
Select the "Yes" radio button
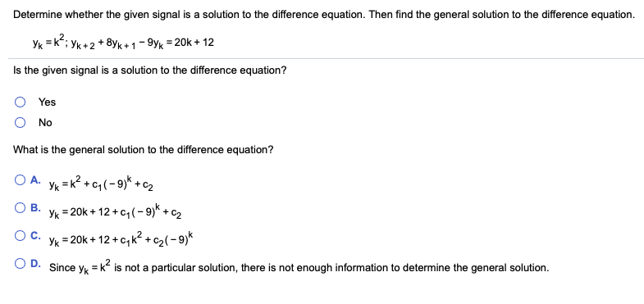pyautogui.click(x=21, y=102)
